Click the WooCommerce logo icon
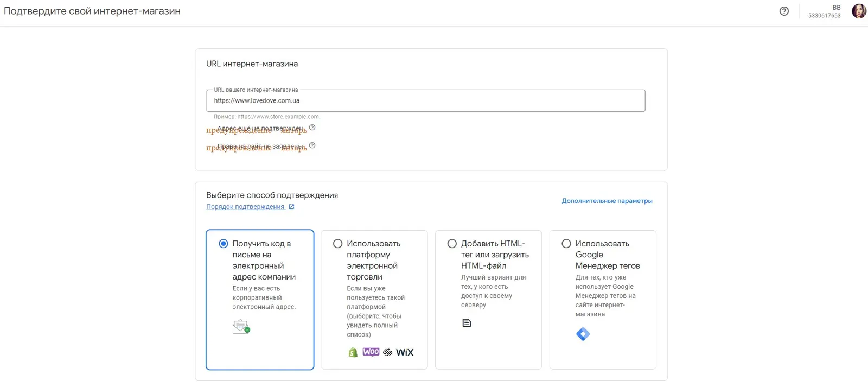This screenshot has width=868, height=387. [371, 352]
